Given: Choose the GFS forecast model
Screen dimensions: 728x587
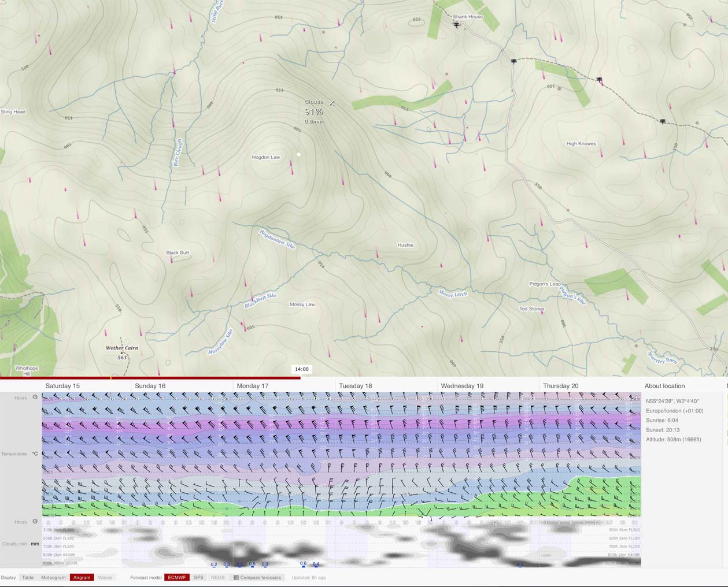Looking at the screenshot, I should click(x=198, y=577).
